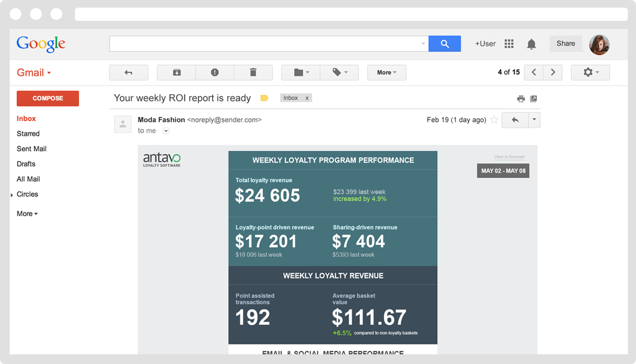
Task: Open the Gmail product dropdown
Action: coord(34,73)
